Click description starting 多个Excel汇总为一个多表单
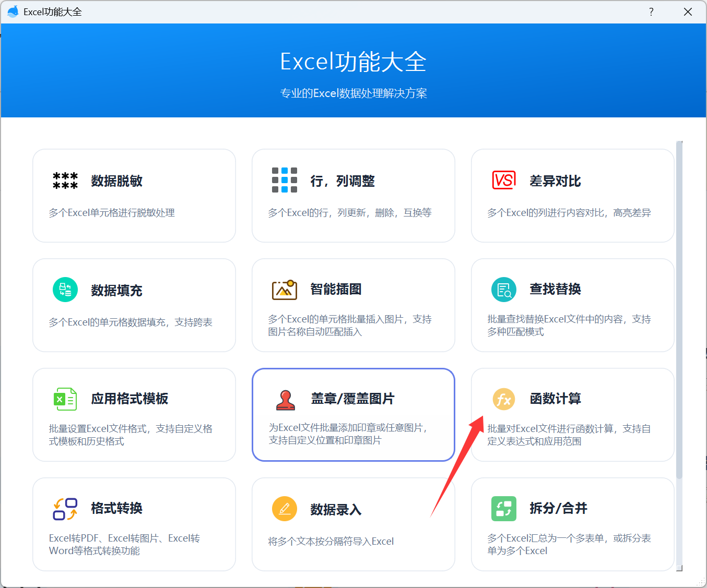The width and height of the screenshot is (707, 588). coord(569,545)
